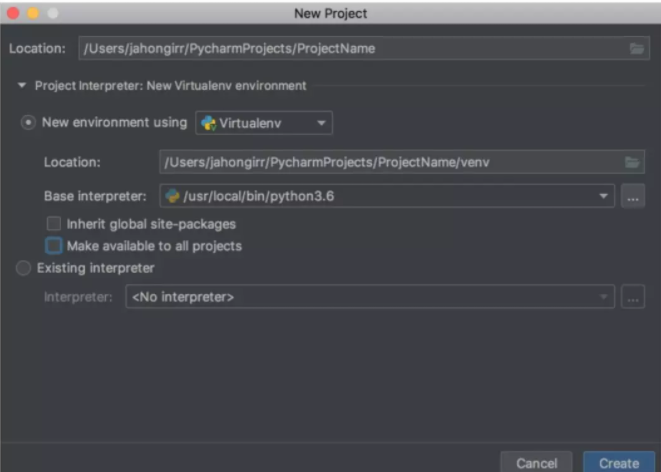Close the New Project dialog with red button

(x=13, y=13)
